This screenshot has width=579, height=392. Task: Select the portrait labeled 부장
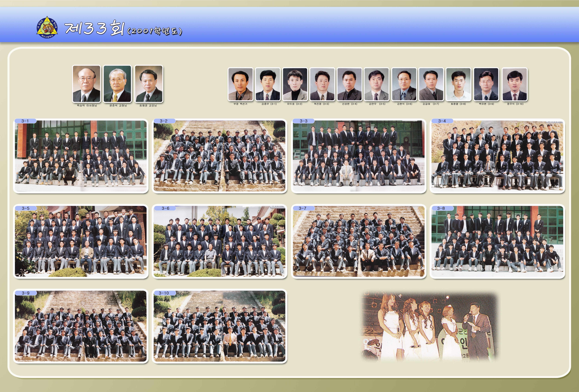pos(240,84)
